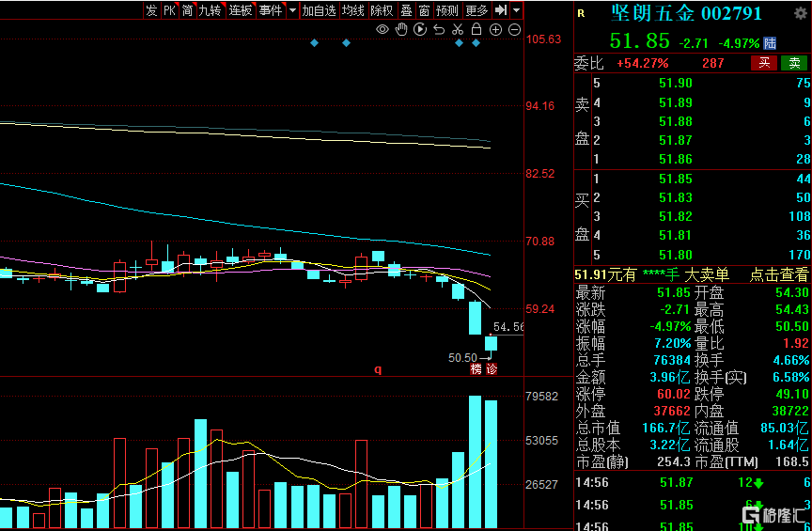
Task: Click the tallest cyan volume bar
Action: pyautogui.click(x=475, y=461)
